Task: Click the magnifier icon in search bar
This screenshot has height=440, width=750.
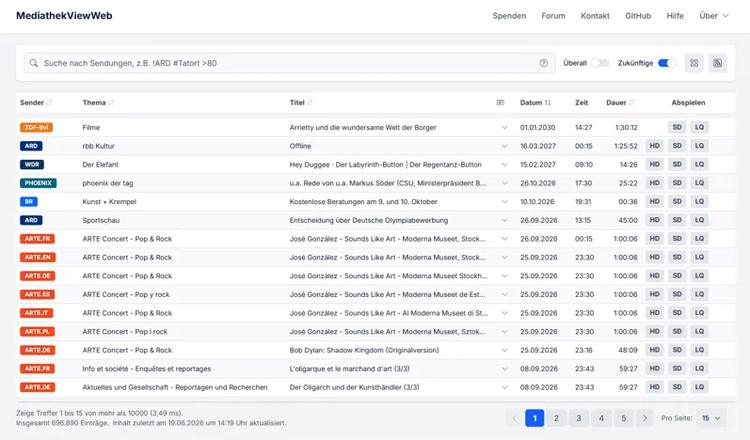Action: coord(33,63)
